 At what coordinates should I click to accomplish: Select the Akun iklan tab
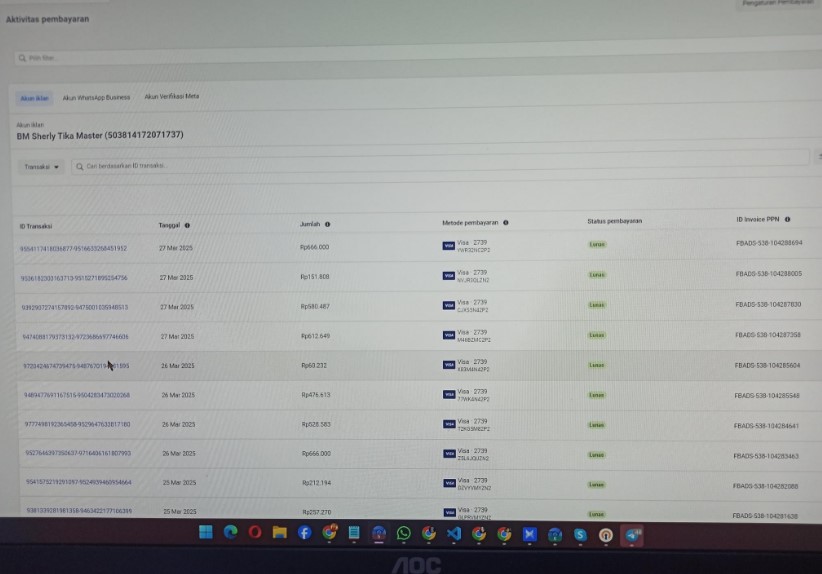pyautogui.click(x=35, y=98)
